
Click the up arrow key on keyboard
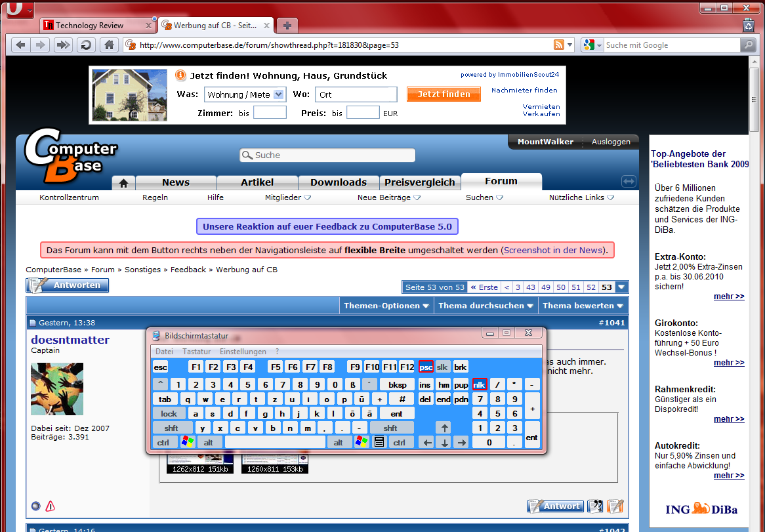[x=444, y=428]
